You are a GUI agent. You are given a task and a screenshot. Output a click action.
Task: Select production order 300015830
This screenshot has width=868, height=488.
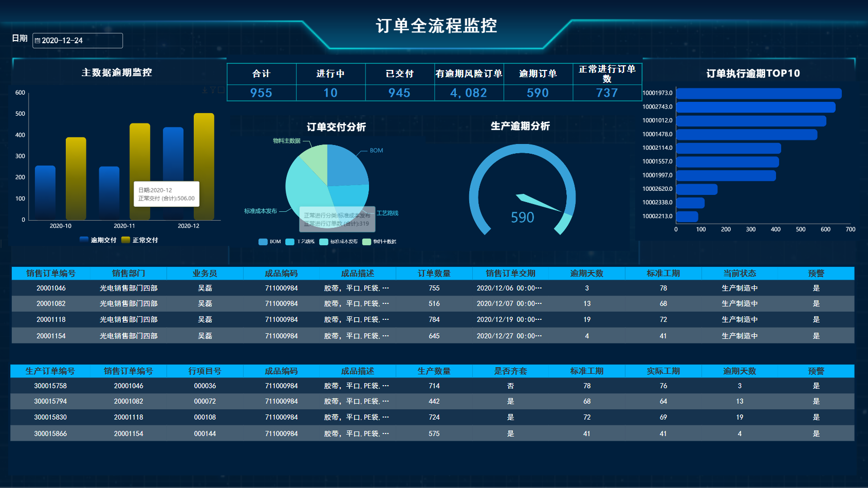50,418
